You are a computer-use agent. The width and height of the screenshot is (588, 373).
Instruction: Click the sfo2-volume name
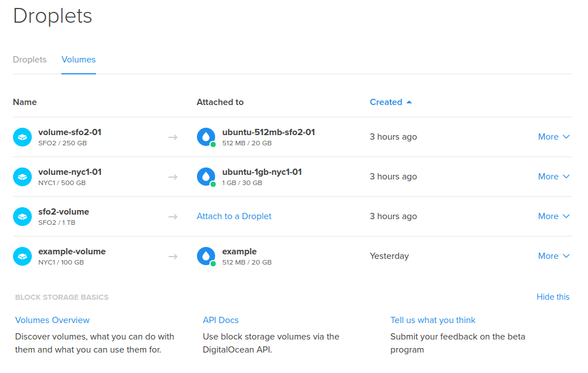click(x=64, y=212)
